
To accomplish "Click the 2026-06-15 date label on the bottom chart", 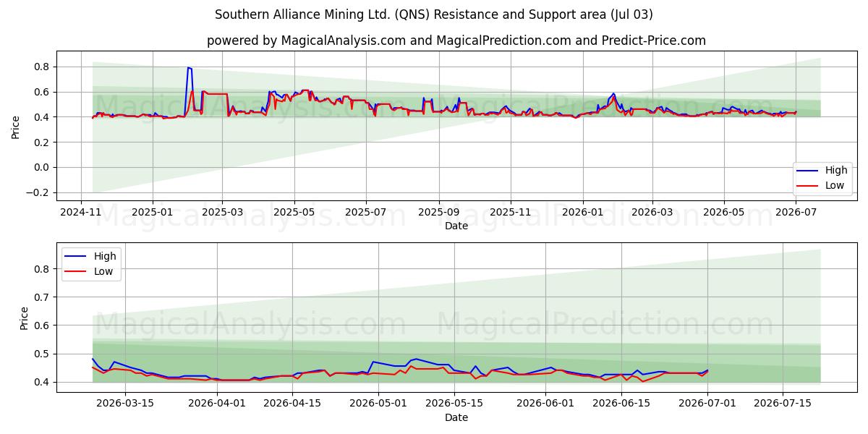I will coord(620,404).
